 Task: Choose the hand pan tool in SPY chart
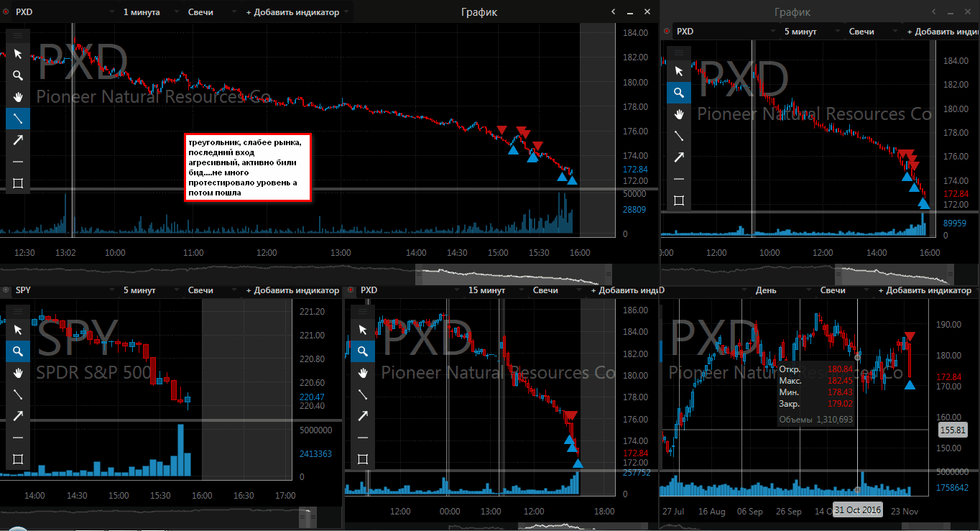(x=18, y=373)
